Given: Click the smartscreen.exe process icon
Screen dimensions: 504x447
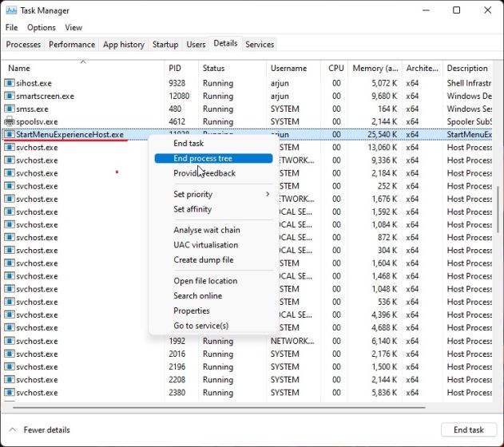Looking at the screenshot, I should point(10,96).
